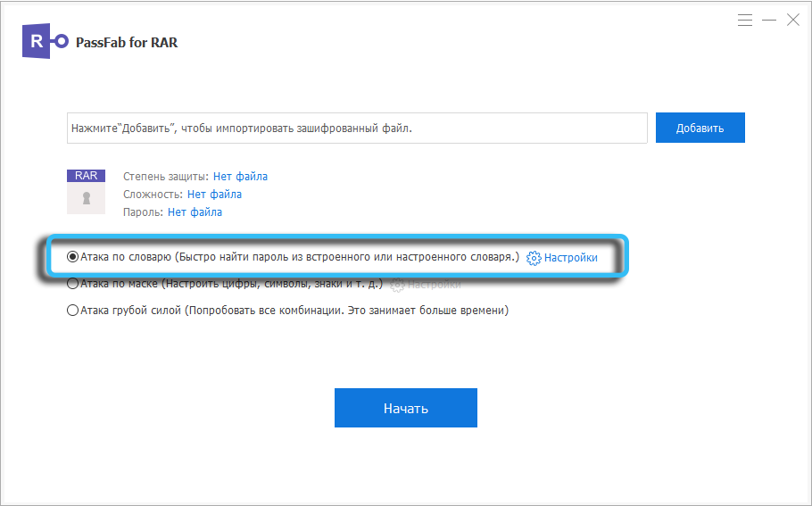Click the Степень защиты label text
The height and width of the screenshot is (506, 812).
[166, 177]
